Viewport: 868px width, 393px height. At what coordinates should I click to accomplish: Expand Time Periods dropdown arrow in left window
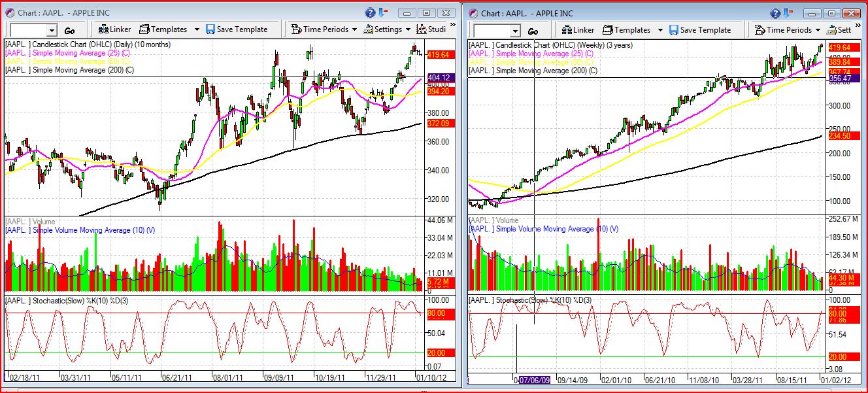coord(354,29)
